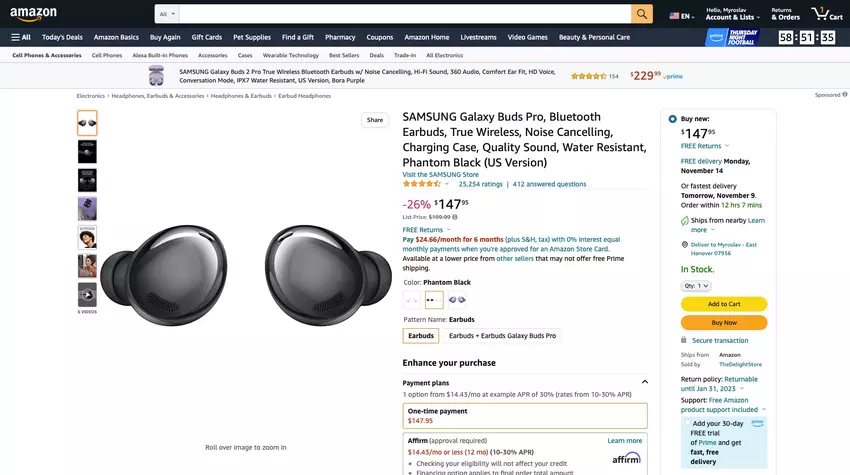
Task: Open the quantity dropdown
Action: (696, 286)
